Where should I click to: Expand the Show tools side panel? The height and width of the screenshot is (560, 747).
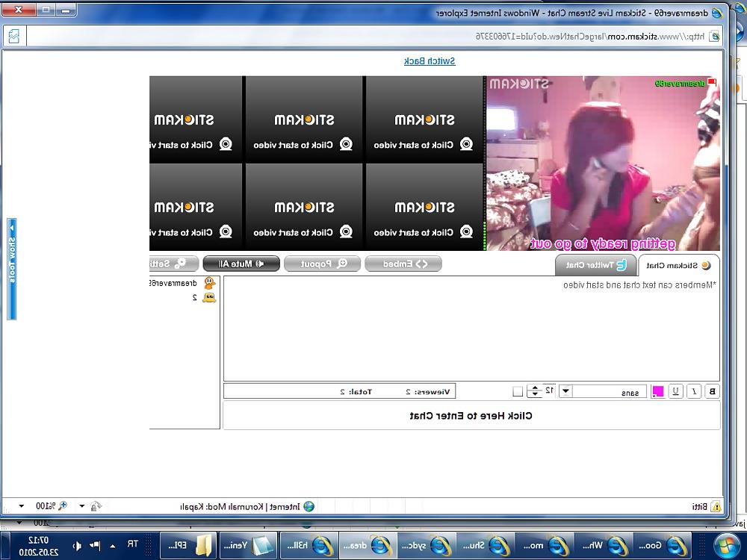pyautogui.click(x=12, y=269)
